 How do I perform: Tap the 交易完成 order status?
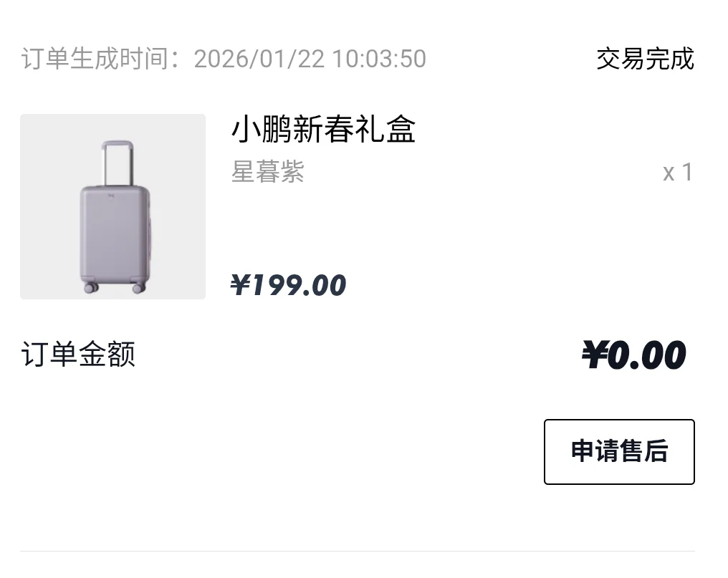[645, 59]
